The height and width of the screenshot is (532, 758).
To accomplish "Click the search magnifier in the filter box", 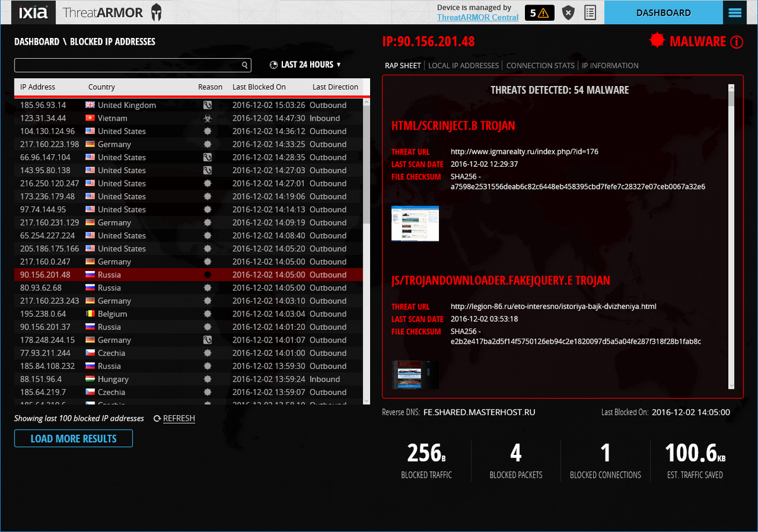I will coord(244,64).
